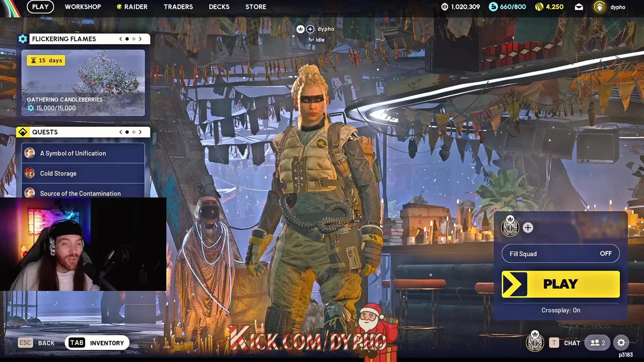This screenshot has height=362, width=644.
Task: Click the crown party leader icon above the character
Action: pos(300,29)
